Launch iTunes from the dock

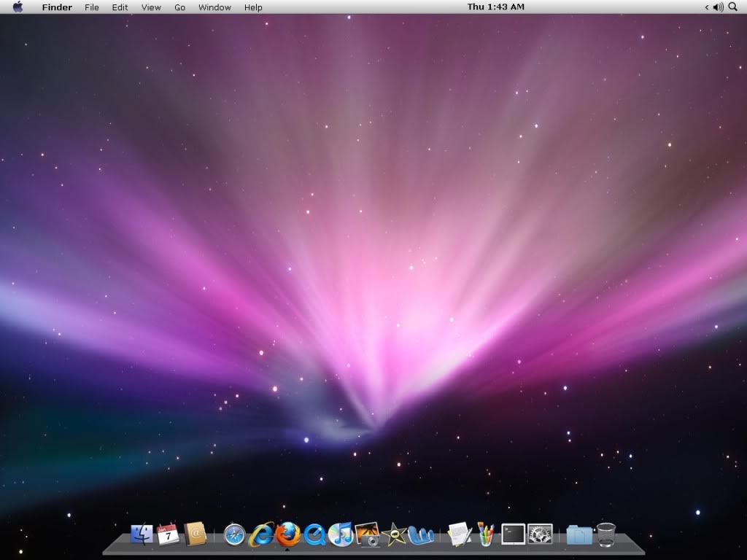pyautogui.click(x=341, y=534)
